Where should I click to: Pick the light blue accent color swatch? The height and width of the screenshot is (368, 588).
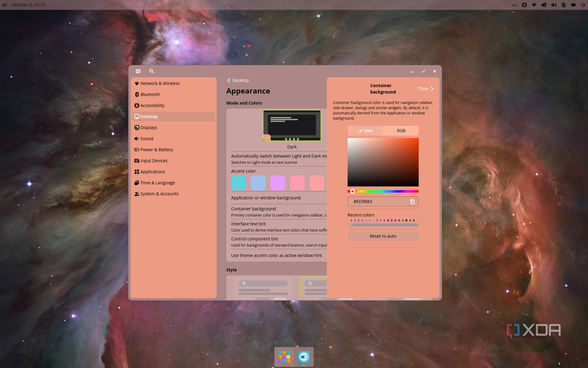pos(258,183)
